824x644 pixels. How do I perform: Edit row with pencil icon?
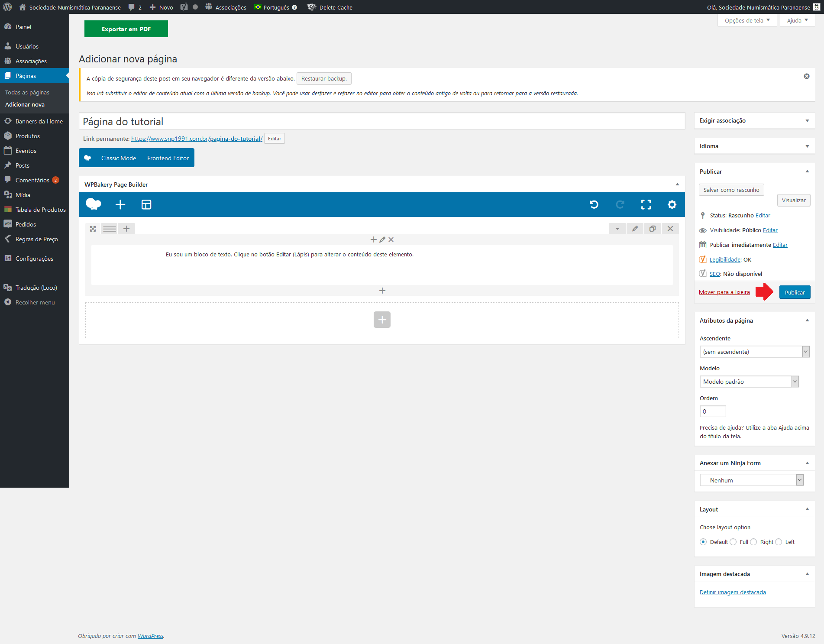pos(635,229)
